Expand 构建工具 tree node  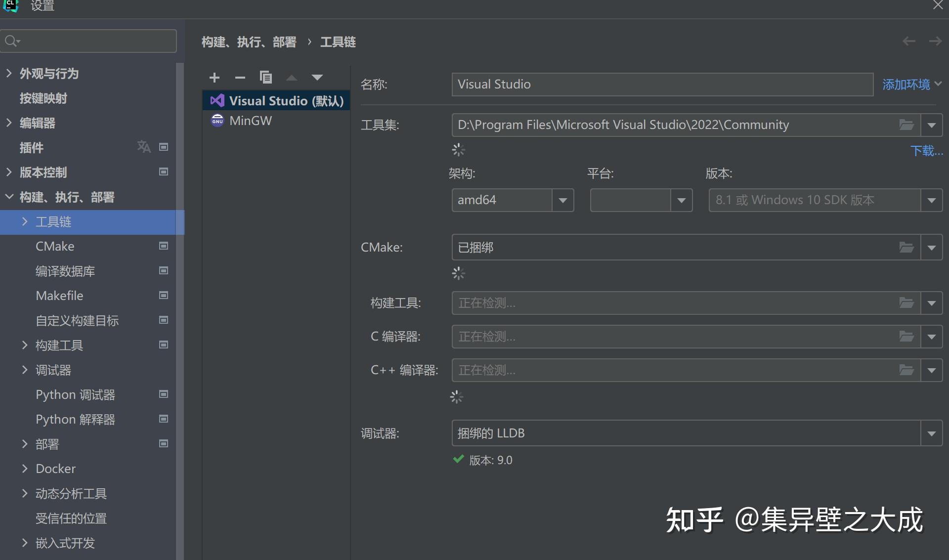click(x=25, y=345)
